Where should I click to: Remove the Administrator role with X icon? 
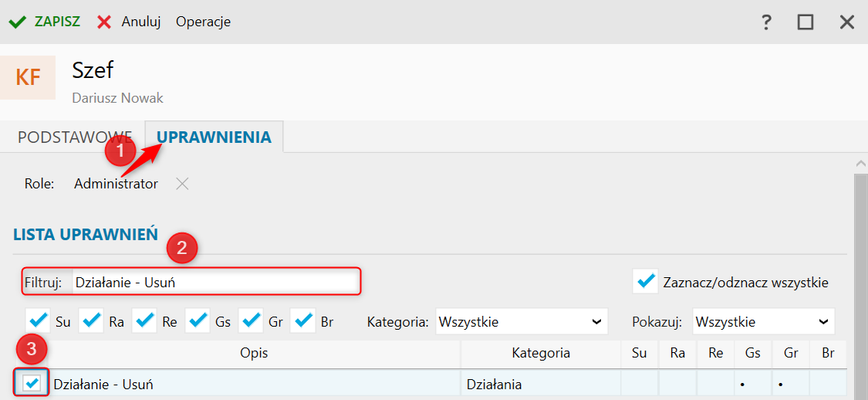181,184
